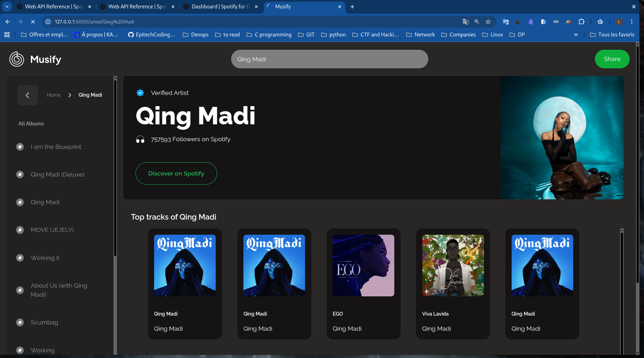Open the Companies bookmarks folder
The image size is (644, 358).
(458, 35)
